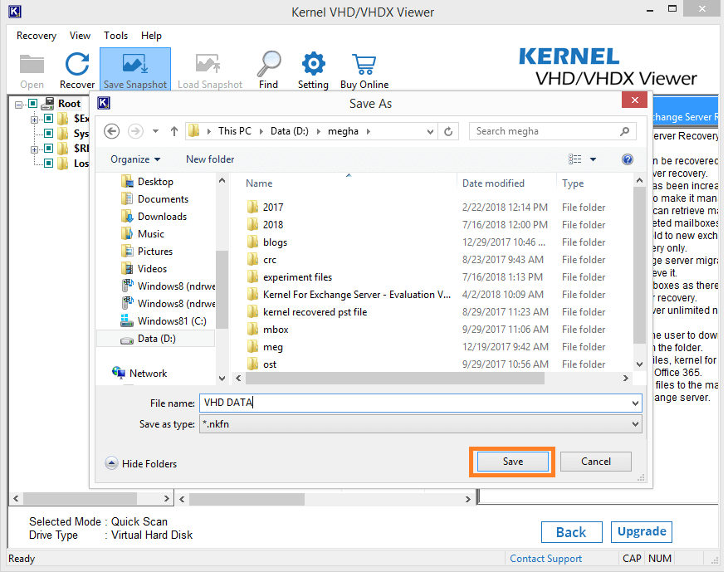
Task: Click the file list vertical scrollbar
Action: click(x=639, y=265)
